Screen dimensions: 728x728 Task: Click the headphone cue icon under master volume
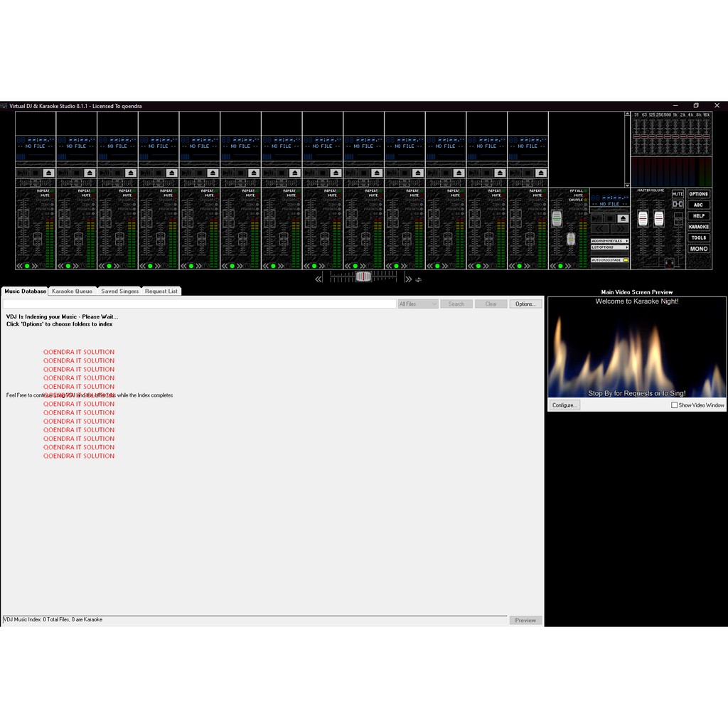tap(668, 262)
